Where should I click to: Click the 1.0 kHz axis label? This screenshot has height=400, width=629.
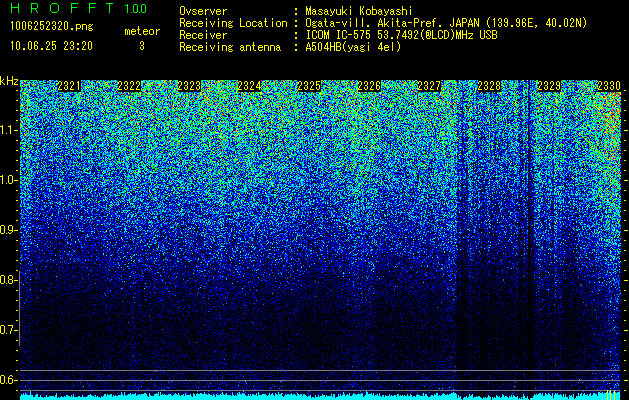pyautogui.click(x=7, y=180)
